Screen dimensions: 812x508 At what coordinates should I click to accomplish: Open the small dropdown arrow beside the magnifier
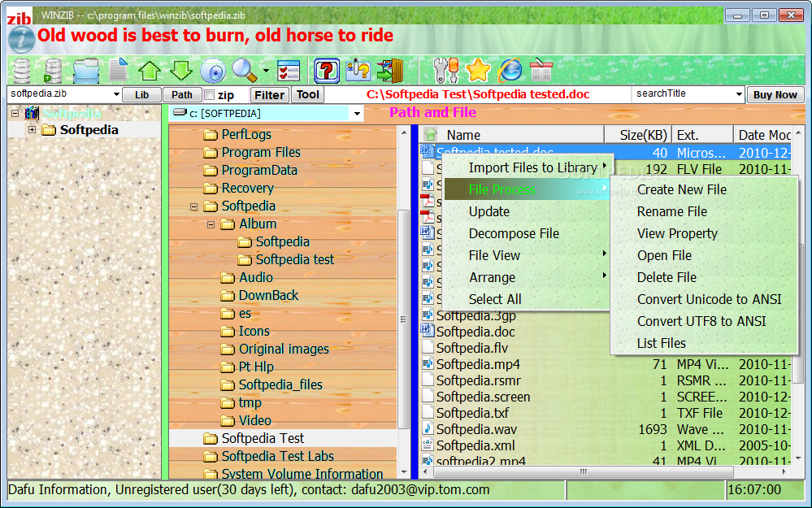pyautogui.click(x=266, y=71)
